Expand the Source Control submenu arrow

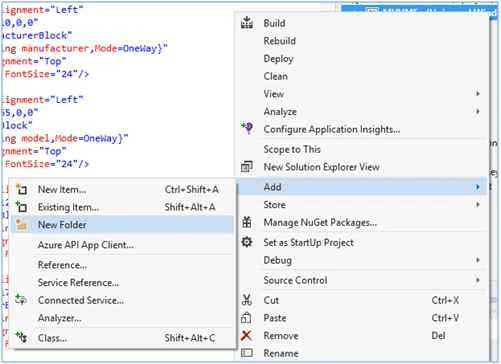[478, 280]
